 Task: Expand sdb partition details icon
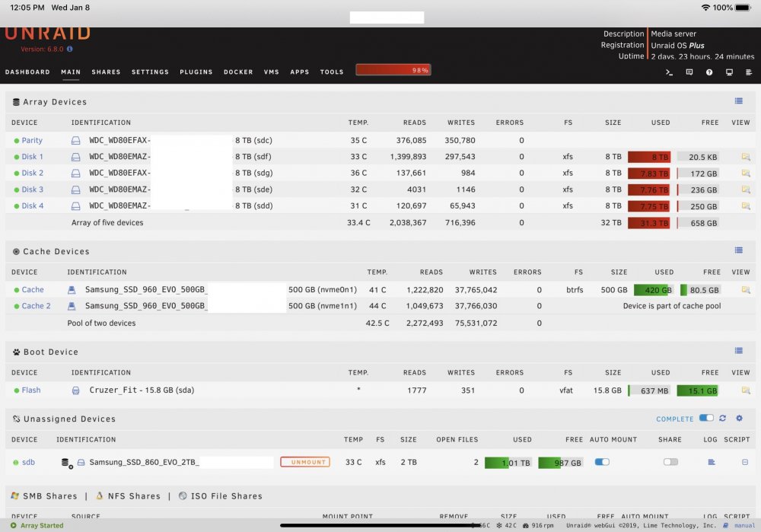67,463
